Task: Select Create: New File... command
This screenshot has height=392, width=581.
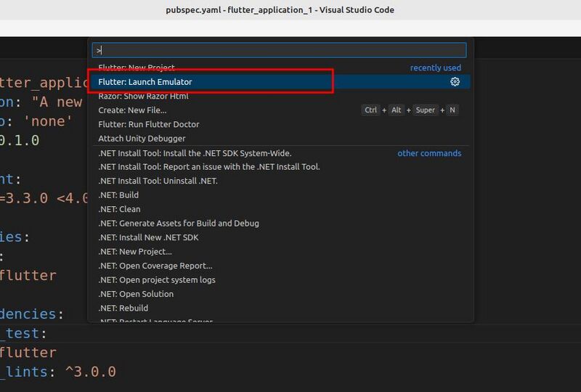Action: click(280, 110)
